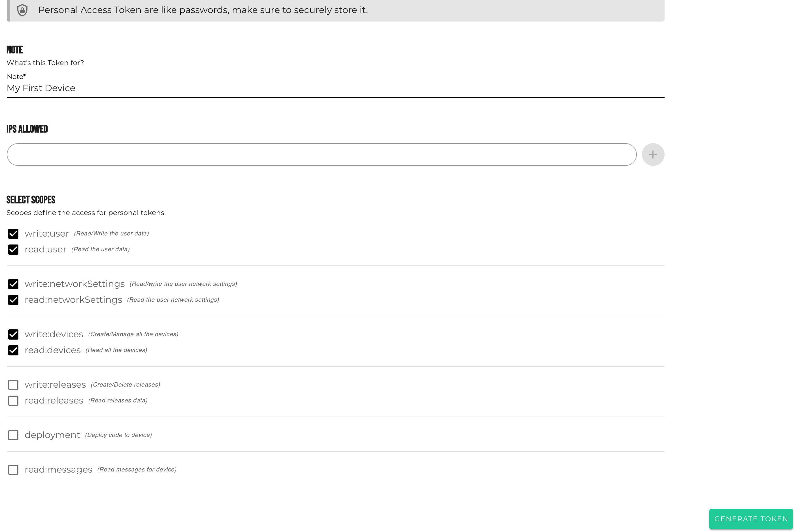Uncheck the read:devices scope
This screenshot has width=796, height=532.
pos(13,350)
